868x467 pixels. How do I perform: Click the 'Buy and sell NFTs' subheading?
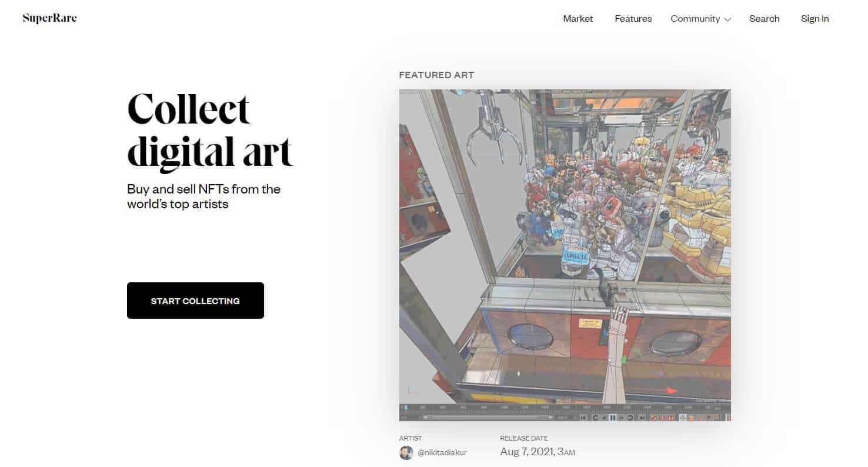(203, 197)
